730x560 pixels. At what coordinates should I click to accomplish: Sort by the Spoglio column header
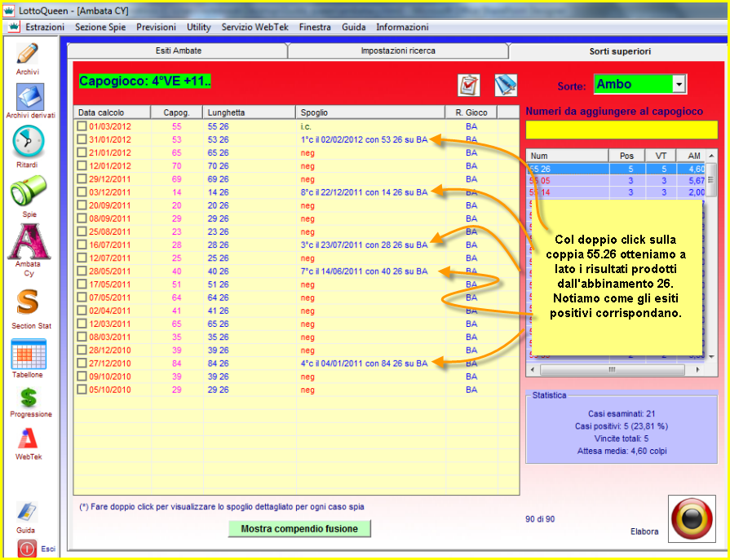click(370, 112)
